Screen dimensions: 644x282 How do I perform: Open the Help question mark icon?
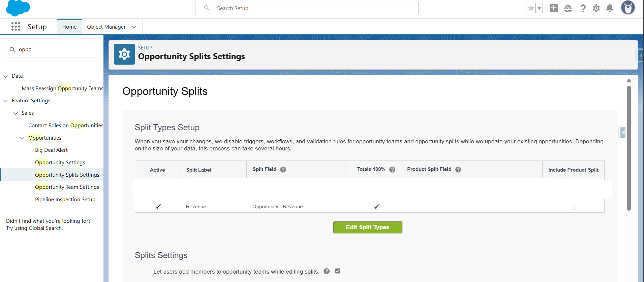(583, 8)
